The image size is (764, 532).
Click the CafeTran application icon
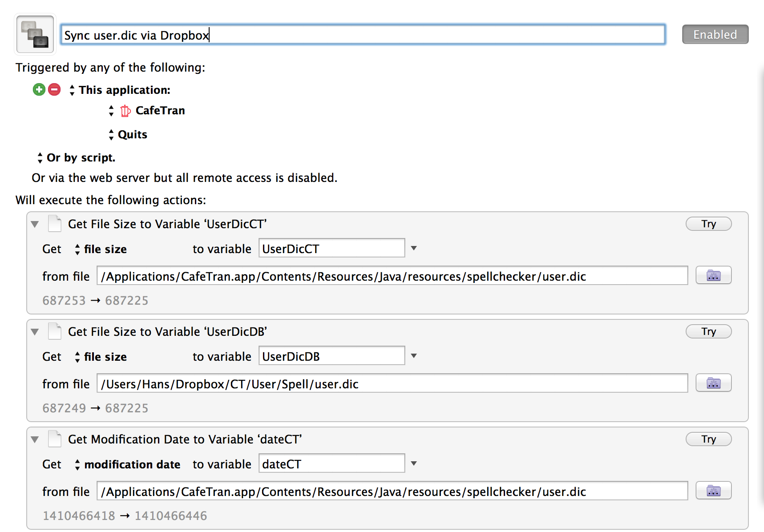tap(125, 111)
